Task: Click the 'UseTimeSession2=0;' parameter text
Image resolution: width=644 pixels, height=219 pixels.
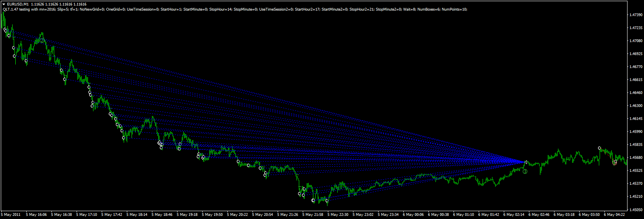Action: click(x=276, y=9)
